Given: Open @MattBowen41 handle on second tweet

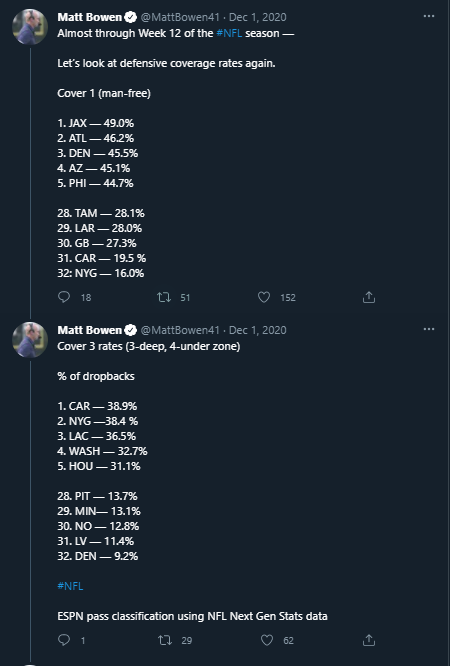Looking at the screenshot, I should pyautogui.click(x=180, y=330).
